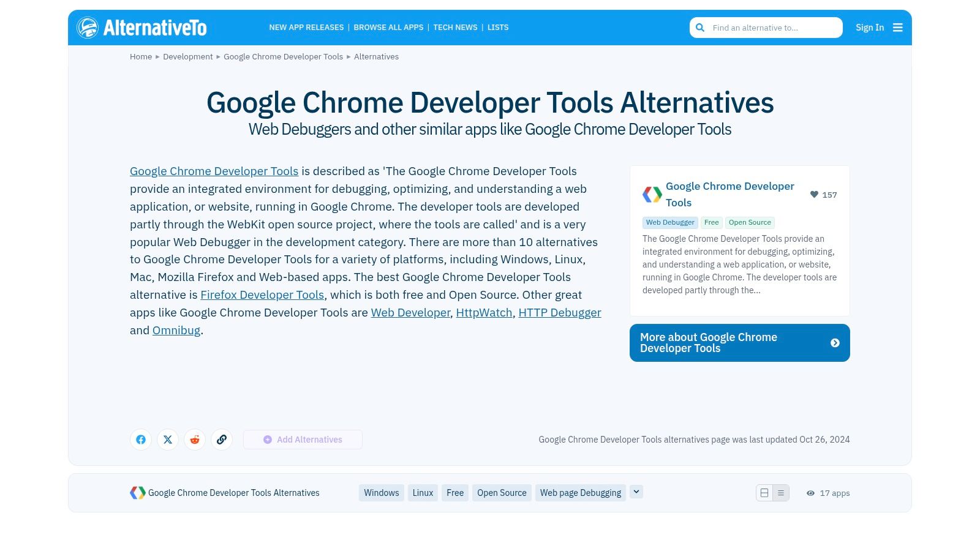Switch apps view to grid layout
980x551 pixels.
point(764,493)
